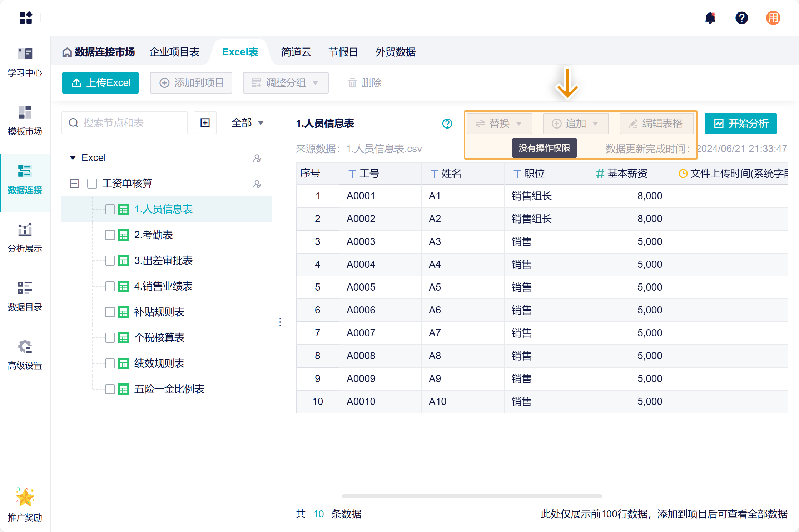Viewport: 799px width, 532px height.
Task: Open the app grid icon at top left
Action: (x=26, y=17)
